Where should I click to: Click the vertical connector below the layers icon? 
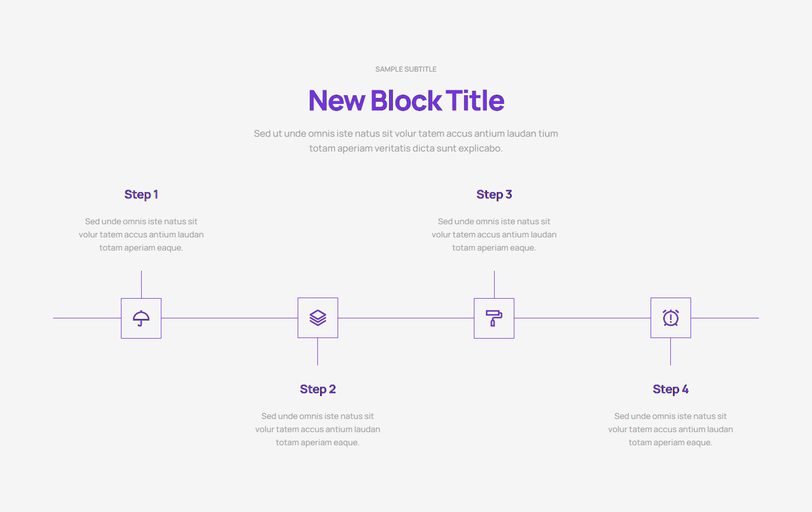click(318, 352)
